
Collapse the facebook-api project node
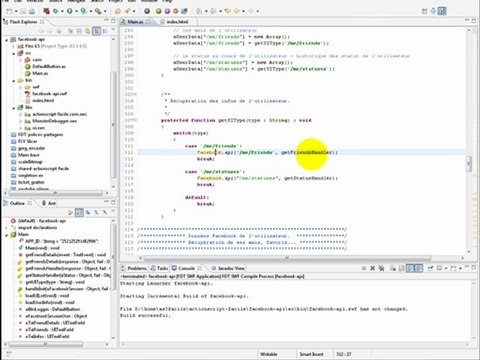(x=6, y=40)
